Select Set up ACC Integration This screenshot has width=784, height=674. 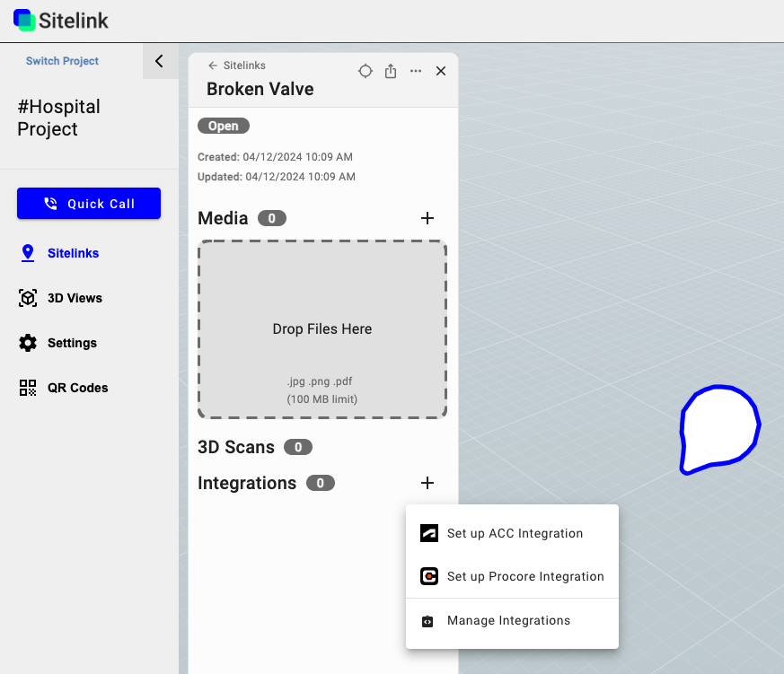(x=514, y=533)
